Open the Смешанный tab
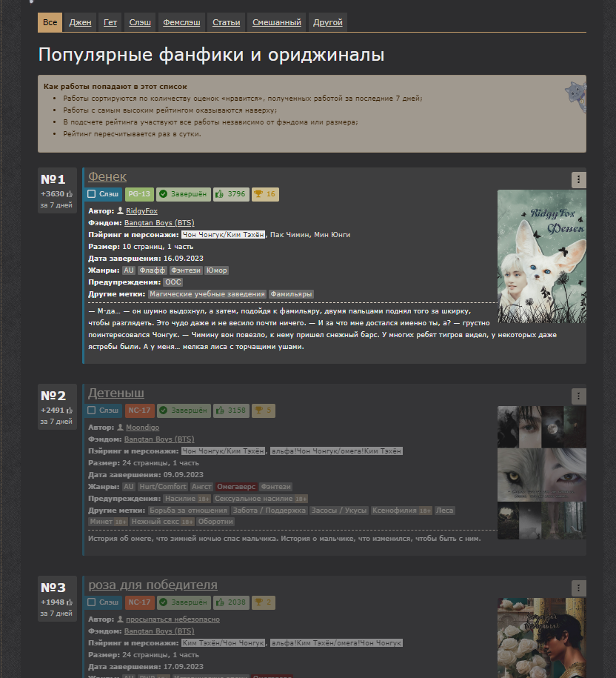Image resolution: width=616 pixels, height=678 pixels. tap(276, 22)
